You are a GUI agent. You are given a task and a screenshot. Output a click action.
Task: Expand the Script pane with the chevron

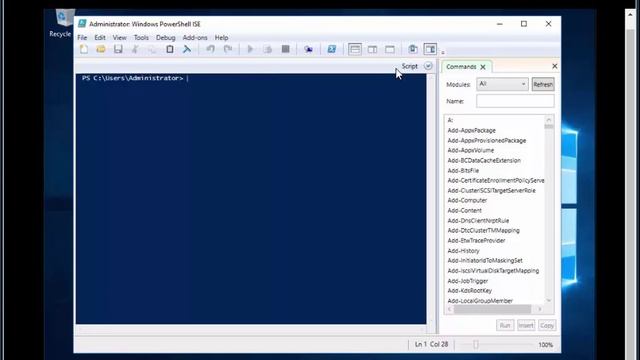(428, 66)
